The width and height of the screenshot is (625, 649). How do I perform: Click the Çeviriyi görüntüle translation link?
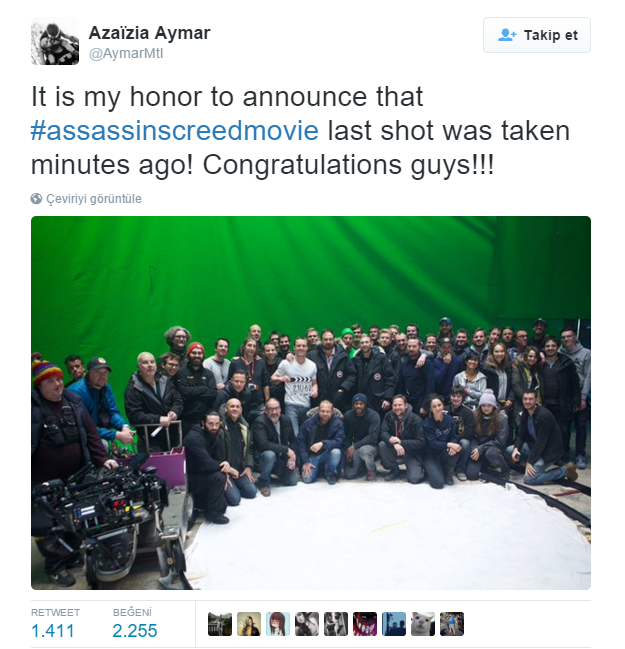tap(94, 199)
